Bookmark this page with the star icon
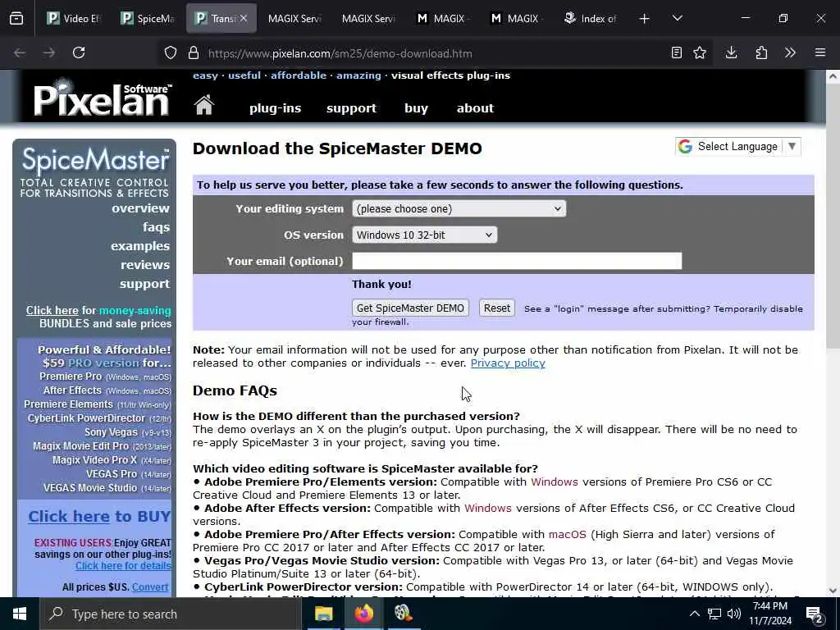This screenshot has height=630, width=840. [700, 52]
